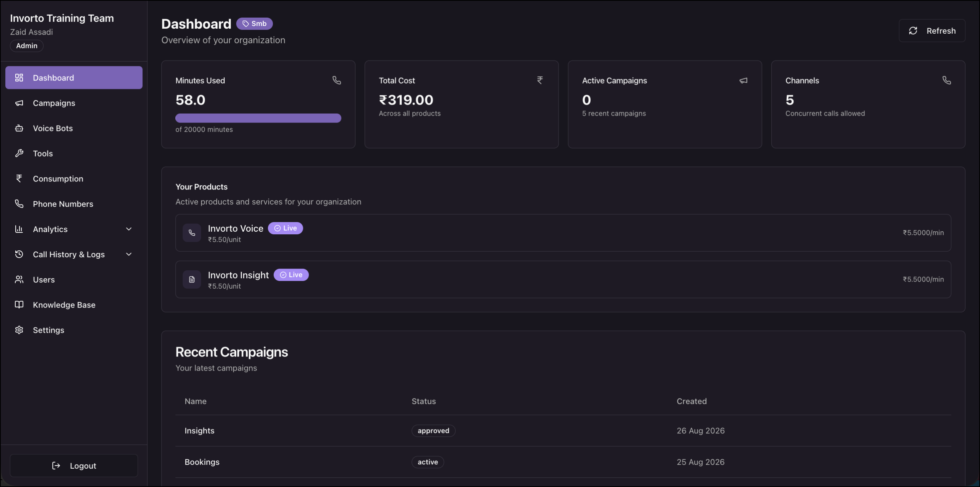Click the phone icon on Channels card
Viewport: 980px width, 487px height.
(x=947, y=80)
